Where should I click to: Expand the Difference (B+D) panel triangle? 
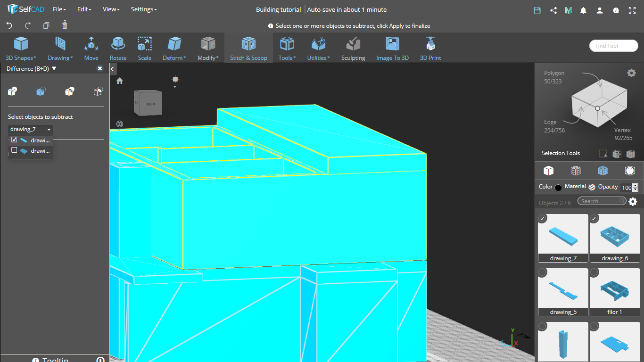click(x=54, y=68)
